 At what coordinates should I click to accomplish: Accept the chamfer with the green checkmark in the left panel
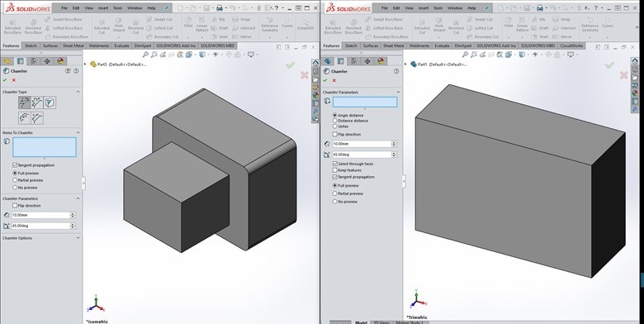[x=4, y=80]
